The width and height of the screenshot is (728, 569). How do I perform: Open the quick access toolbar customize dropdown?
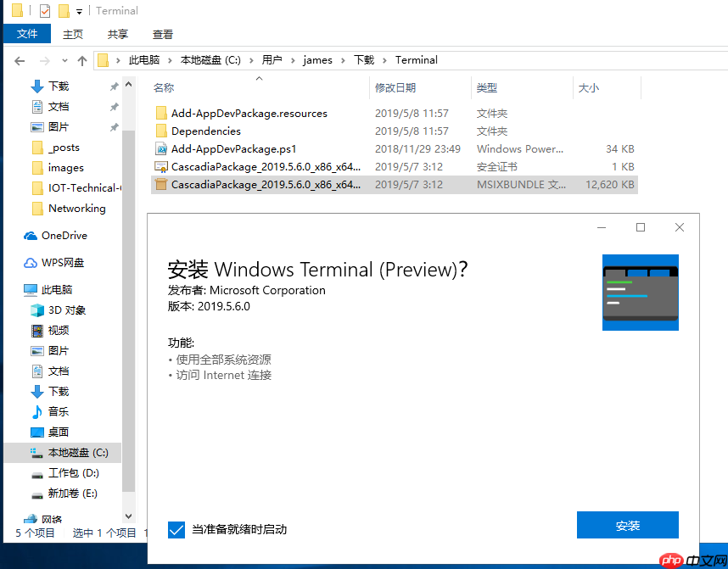tap(80, 12)
